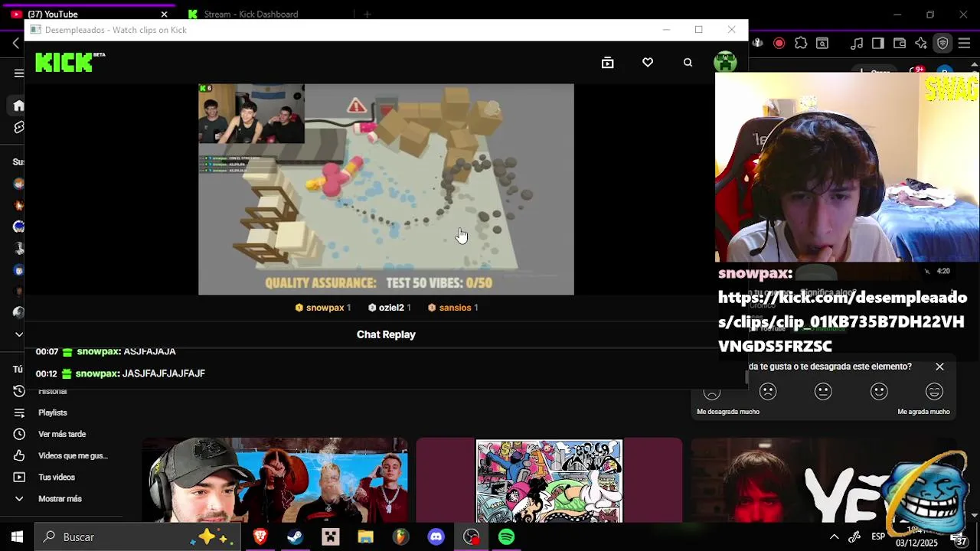Select very dissatisfied face in survey
This screenshot has height=551, width=980.
pos(712,392)
